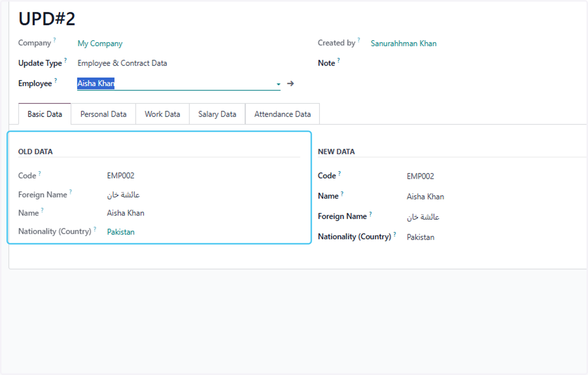Open the Sanurahhman Khan creator link
Screen dimensions: 588x375
(403, 44)
